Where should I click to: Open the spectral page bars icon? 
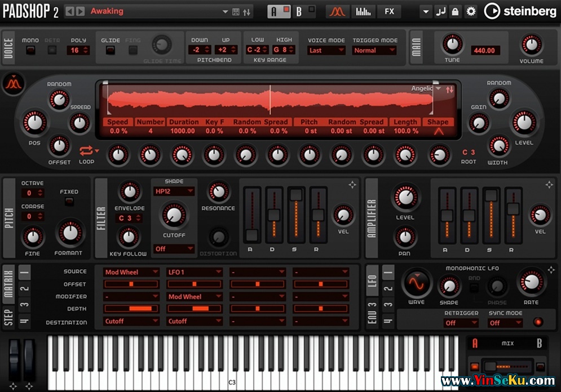(x=364, y=11)
